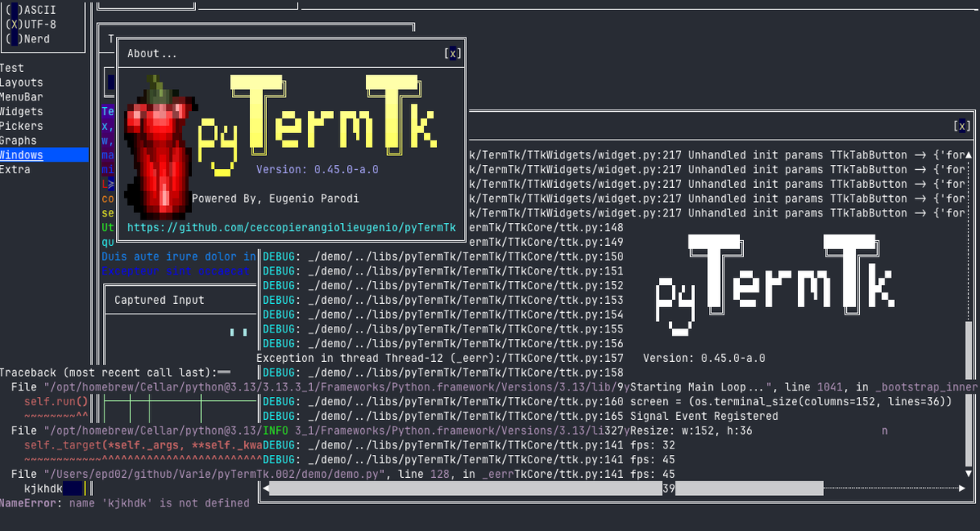Open the Graphs entry in the list
The image size is (980, 531).
click(19, 141)
